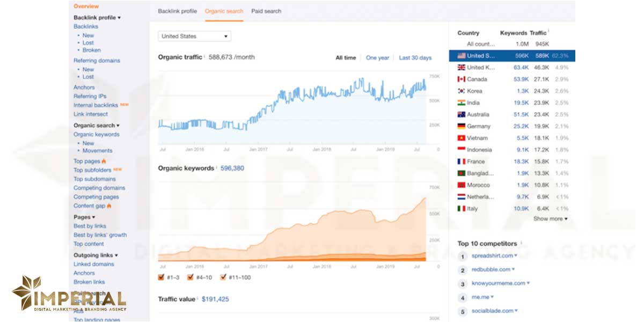This screenshot has height=322, width=644.
Task: Open Competing domains in the sidebar
Action: tap(99, 188)
